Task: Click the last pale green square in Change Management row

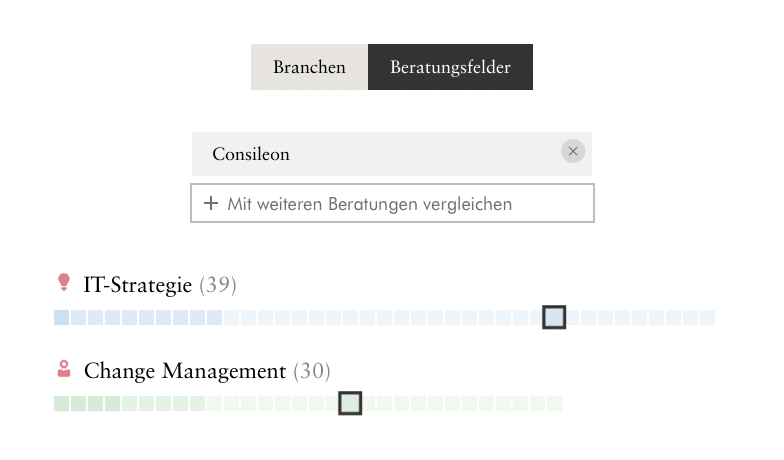Action: [554, 404]
